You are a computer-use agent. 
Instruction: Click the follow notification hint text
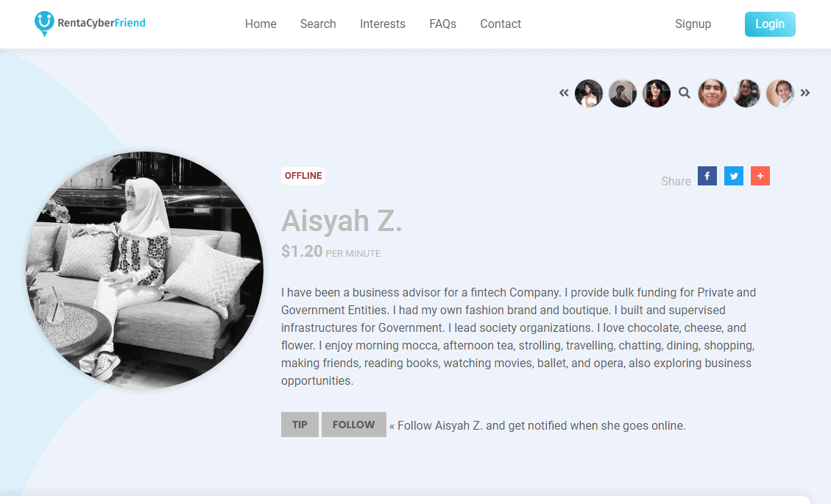537,425
